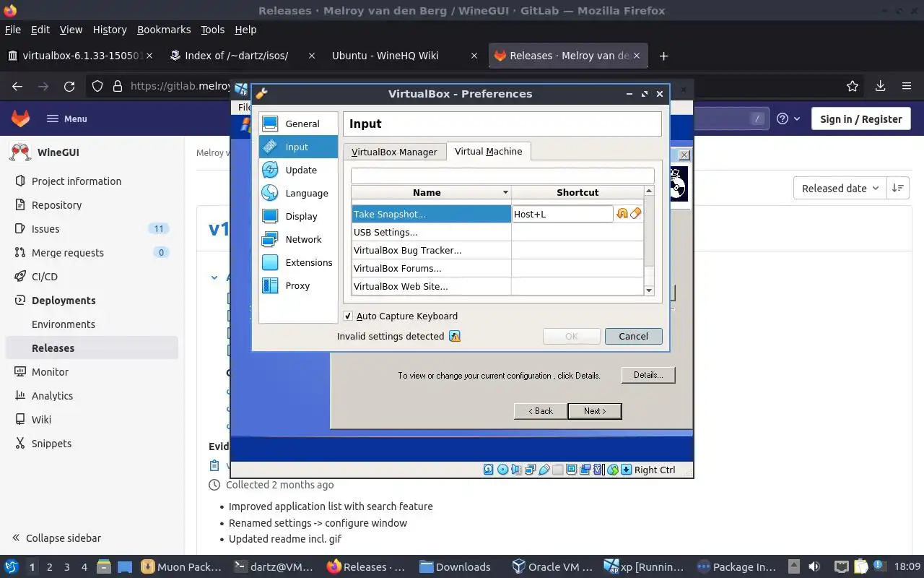
Task: Click Name column header sort arrow
Action: pyautogui.click(x=505, y=192)
